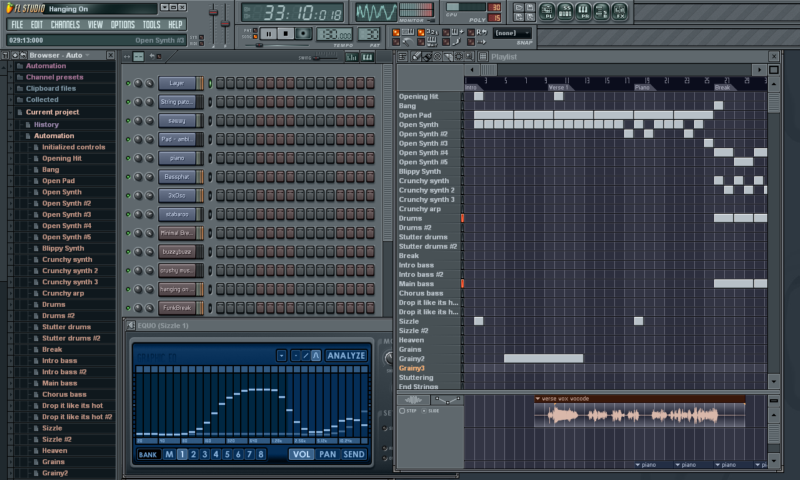Open the Mixer FX shortcut icon
The width and height of the screenshot is (800, 480).
click(621, 12)
